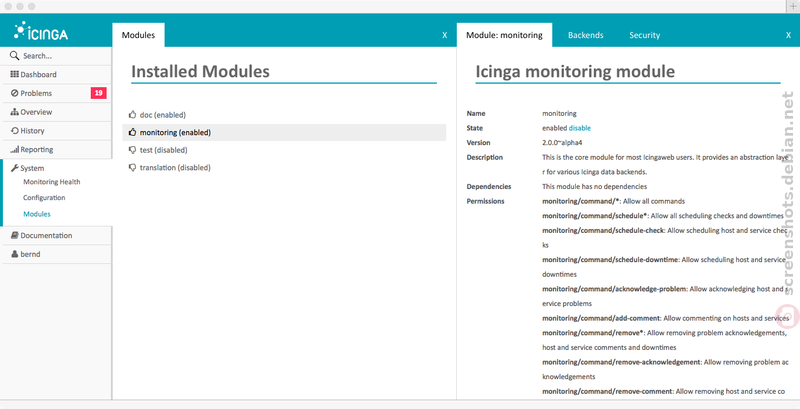Image resolution: width=800 pixels, height=409 pixels.
Task: Open the Overview menu item
Action: [56, 112]
